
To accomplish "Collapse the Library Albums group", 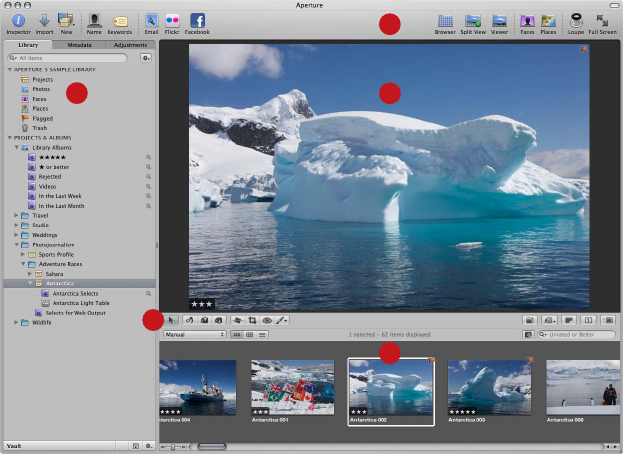I will [16, 147].
